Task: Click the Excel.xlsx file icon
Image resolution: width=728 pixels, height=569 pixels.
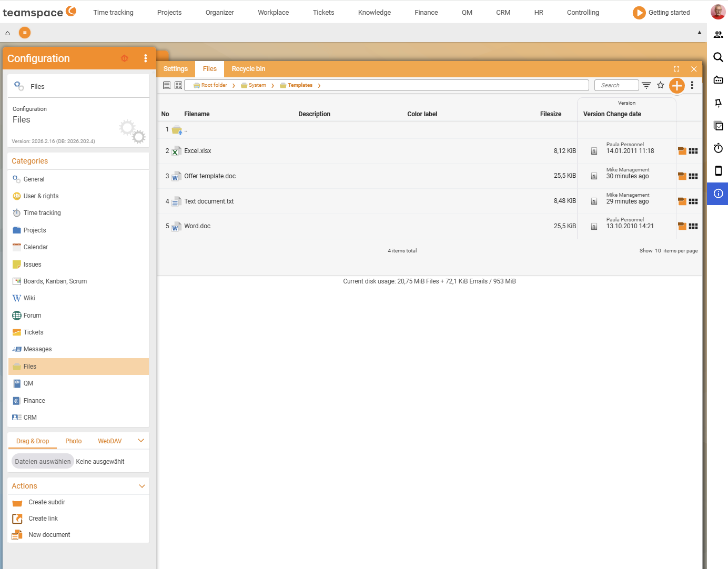Action: 177,151
